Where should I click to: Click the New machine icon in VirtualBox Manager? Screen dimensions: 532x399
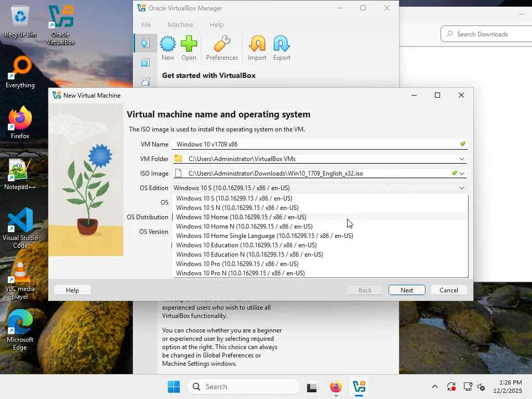pos(168,48)
